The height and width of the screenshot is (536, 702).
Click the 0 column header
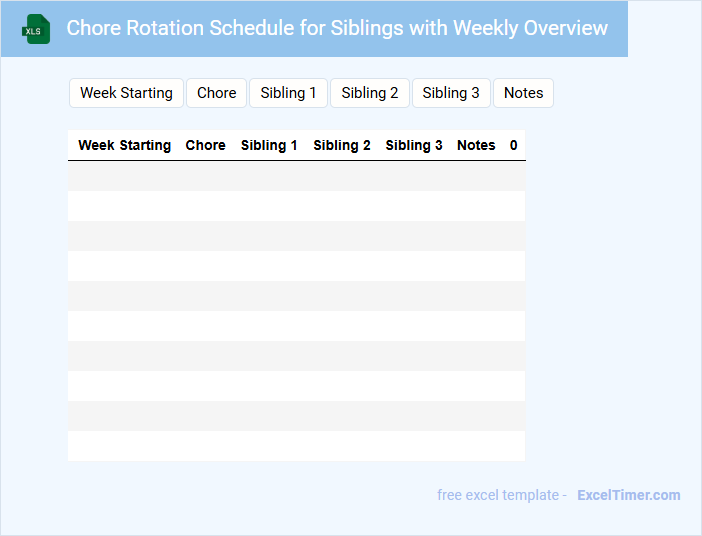point(513,145)
